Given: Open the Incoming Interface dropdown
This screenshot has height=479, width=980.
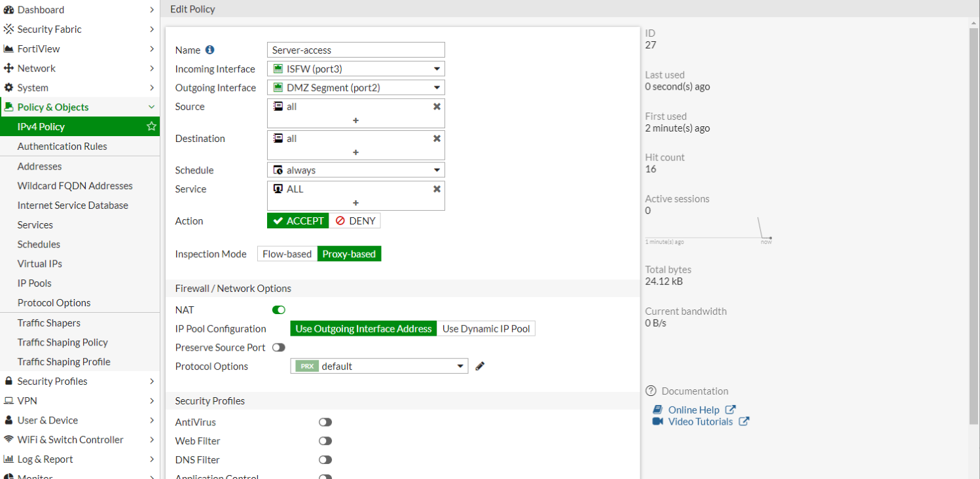Looking at the screenshot, I should 356,69.
